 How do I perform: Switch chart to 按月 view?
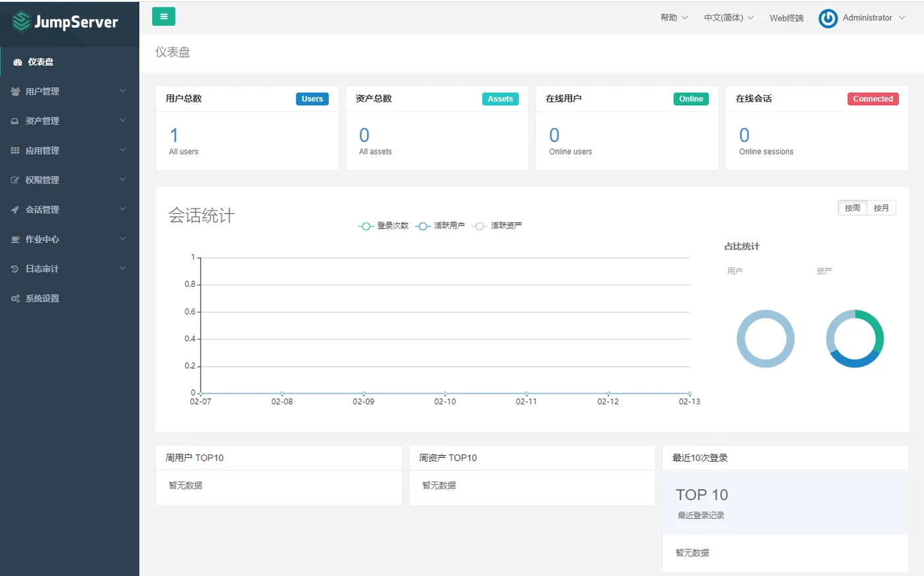point(881,208)
